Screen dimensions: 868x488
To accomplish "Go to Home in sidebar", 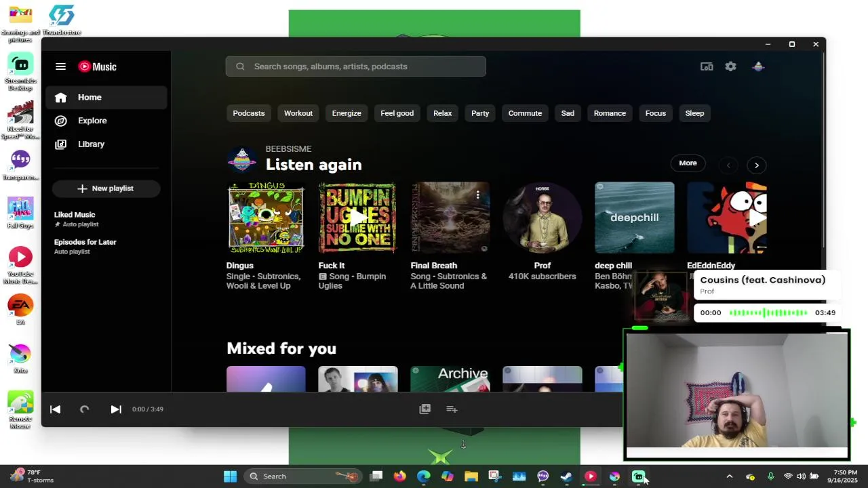I will tap(106, 98).
